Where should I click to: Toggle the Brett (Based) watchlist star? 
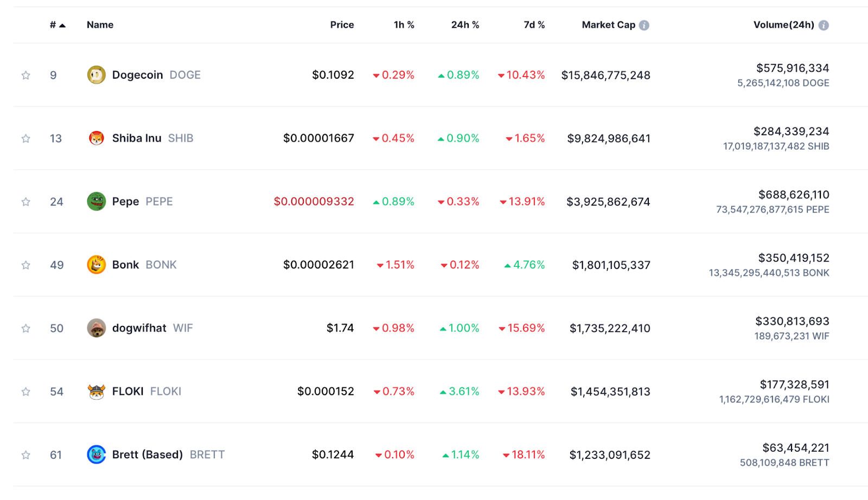25,454
